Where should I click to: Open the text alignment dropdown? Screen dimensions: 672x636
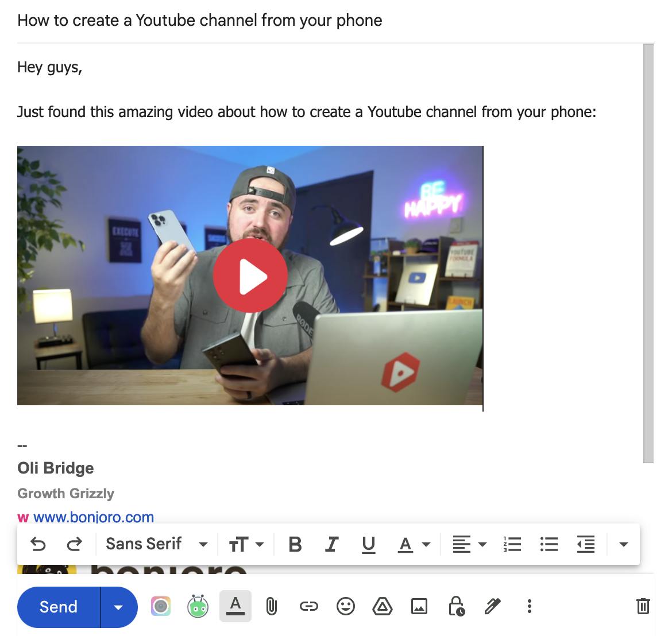point(469,544)
